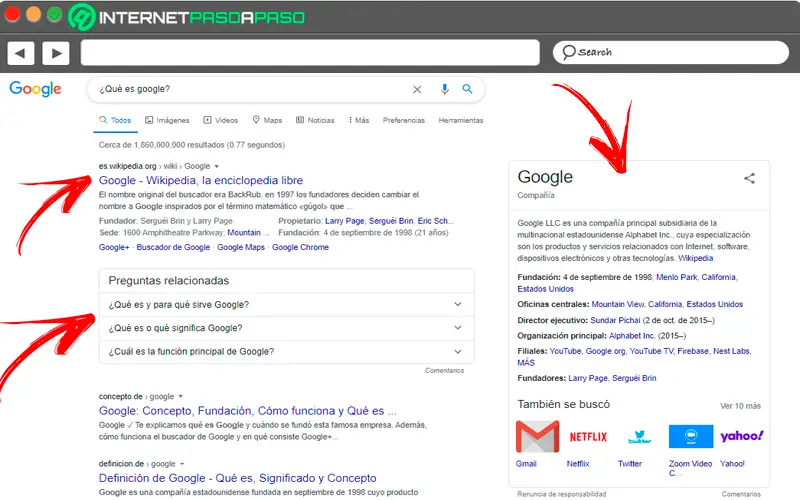
Task: Start voice search with the microphone icon
Action: point(444,89)
